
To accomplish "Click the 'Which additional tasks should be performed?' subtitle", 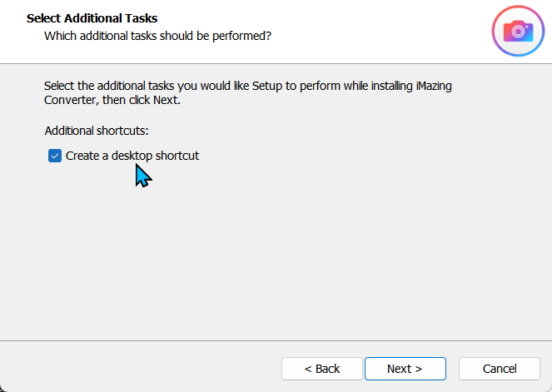I will (157, 36).
